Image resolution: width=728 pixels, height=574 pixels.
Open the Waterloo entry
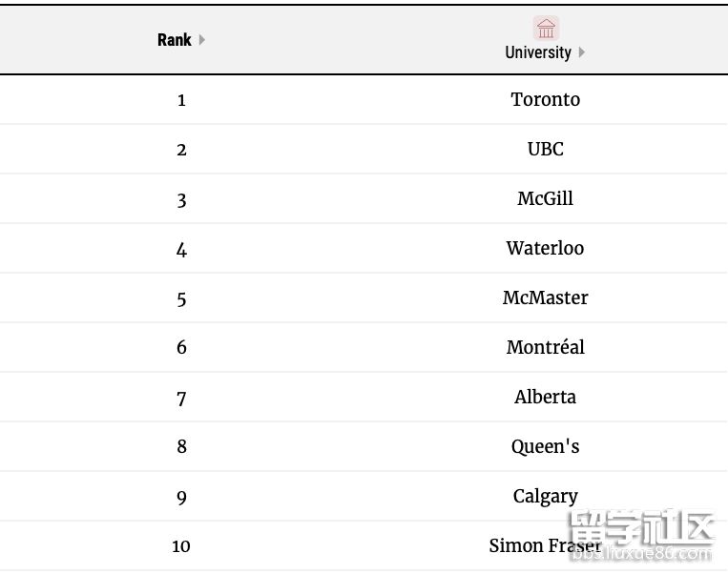pos(546,248)
